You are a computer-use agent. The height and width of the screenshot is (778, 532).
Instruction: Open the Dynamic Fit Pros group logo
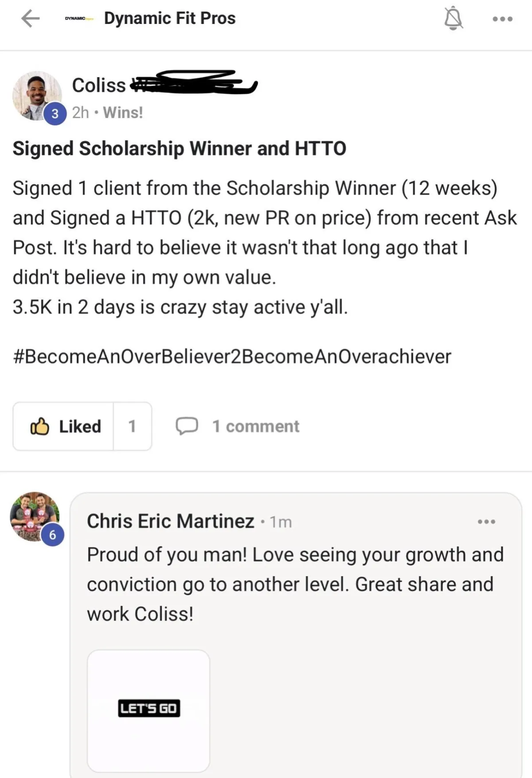(x=79, y=19)
